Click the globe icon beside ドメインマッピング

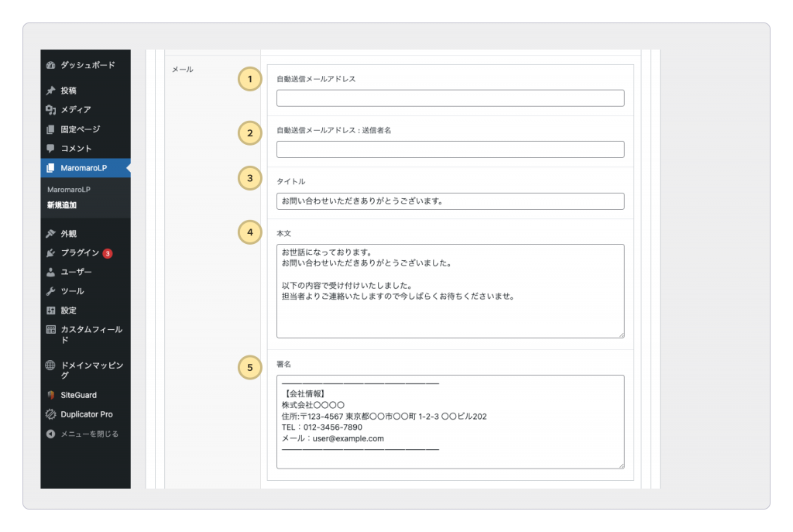51,366
